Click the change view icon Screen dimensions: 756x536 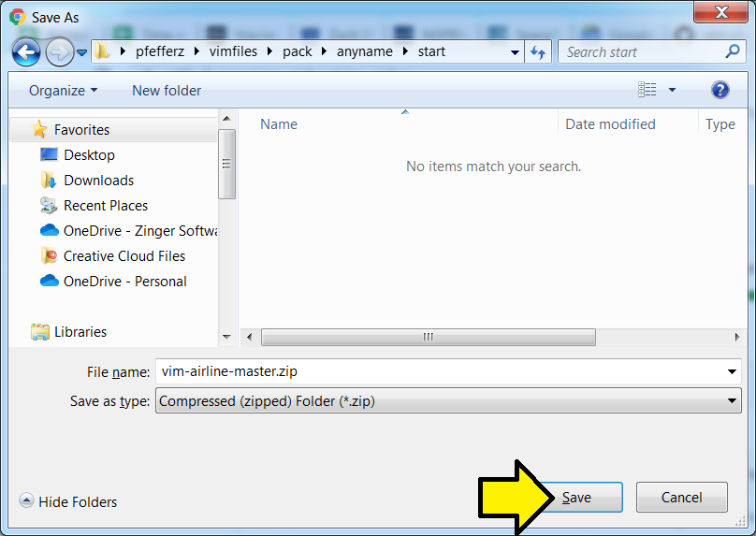coord(647,90)
